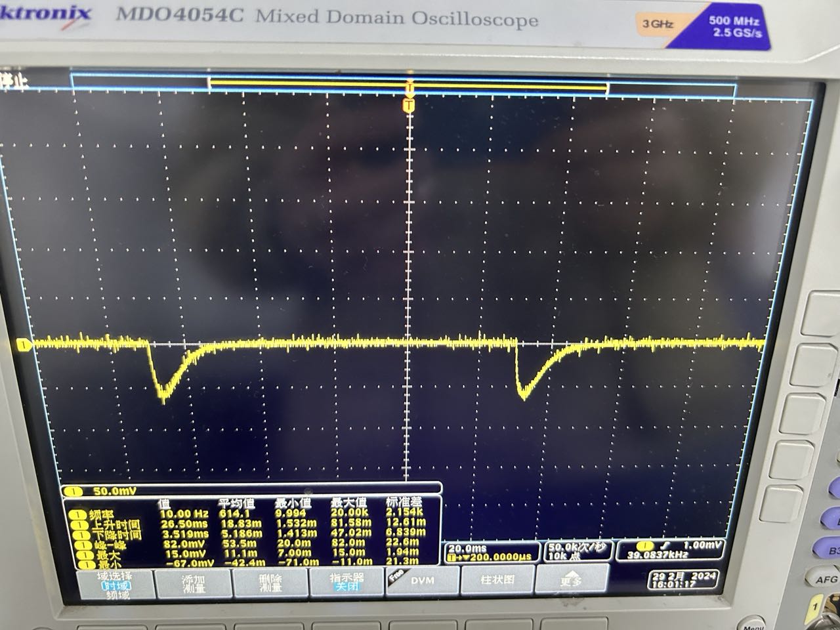The width and height of the screenshot is (840, 630).
Task: Select the 10k 点 record length readout
Action: 566,556
